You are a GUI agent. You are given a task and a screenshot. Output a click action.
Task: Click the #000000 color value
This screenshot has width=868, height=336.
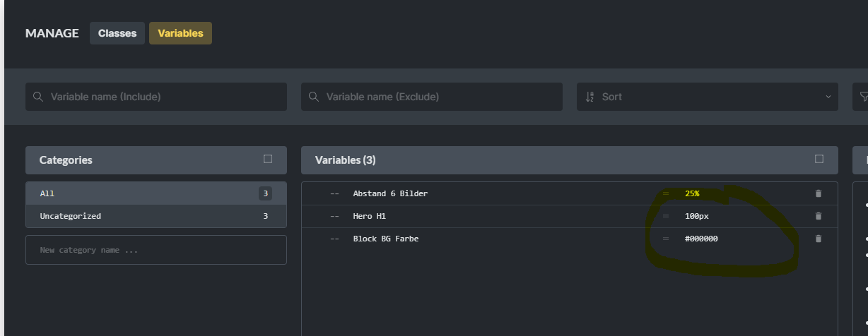tap(701, 239)
